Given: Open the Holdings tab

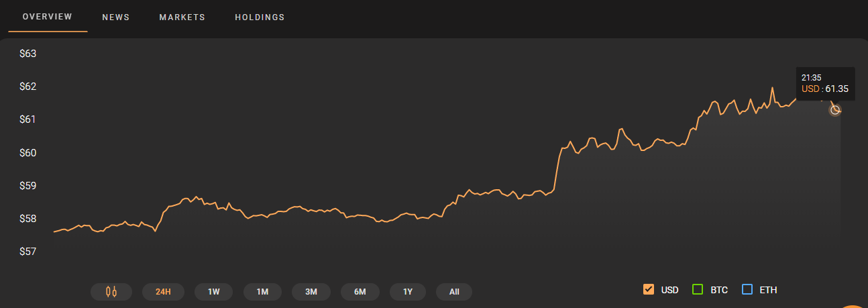Looking at the screenshot, I should pyautogui.click(x=260, y=17).
